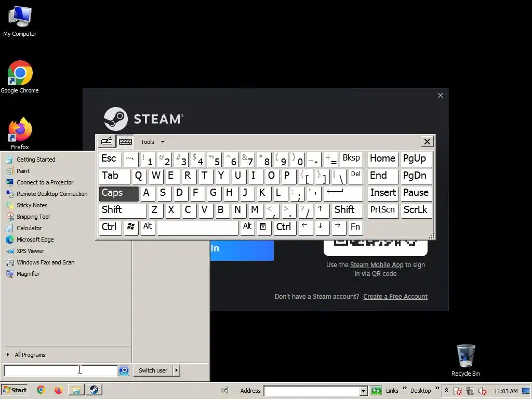This screenshot has height=399, width=532.
Task: Click the left arrow key
Action: 305,228
